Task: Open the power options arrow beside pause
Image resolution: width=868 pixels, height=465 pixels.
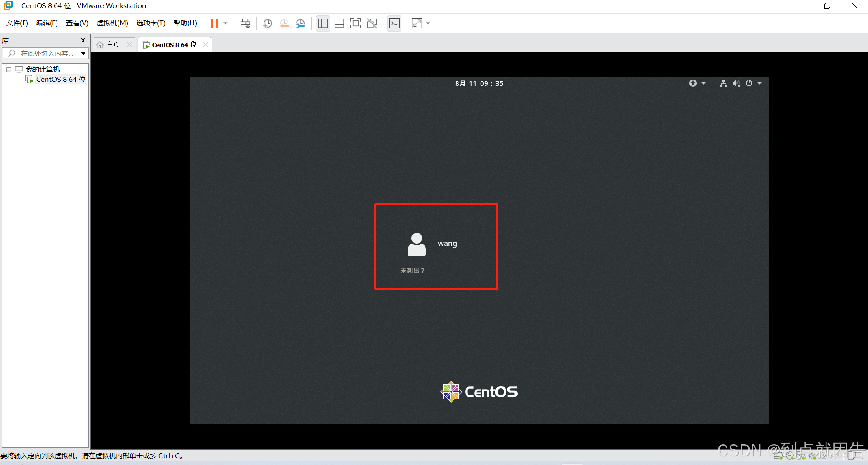Action: click(x=226, y=23)
